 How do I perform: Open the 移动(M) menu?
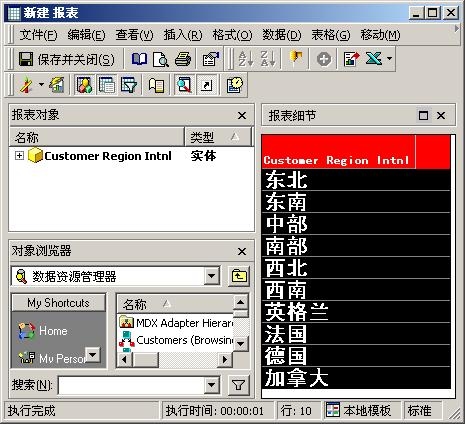tap(380, 35)
